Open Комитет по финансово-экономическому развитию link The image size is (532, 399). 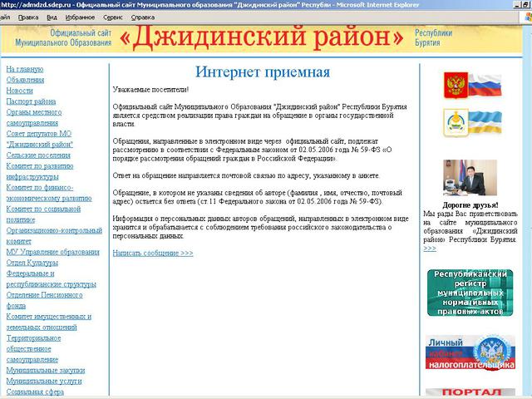point(49,193)
